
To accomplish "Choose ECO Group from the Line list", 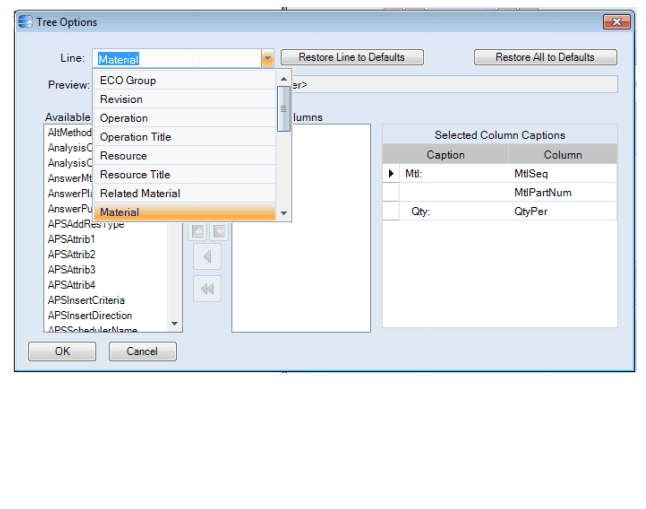I will [x=185, y=80].
